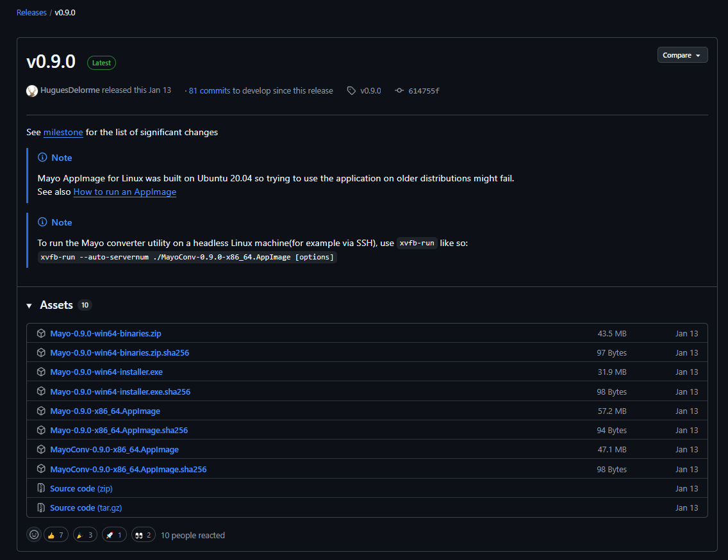
Task: Click package icon for Mayo-0.9.0-win64-binaries.zip
Action: 41,333
